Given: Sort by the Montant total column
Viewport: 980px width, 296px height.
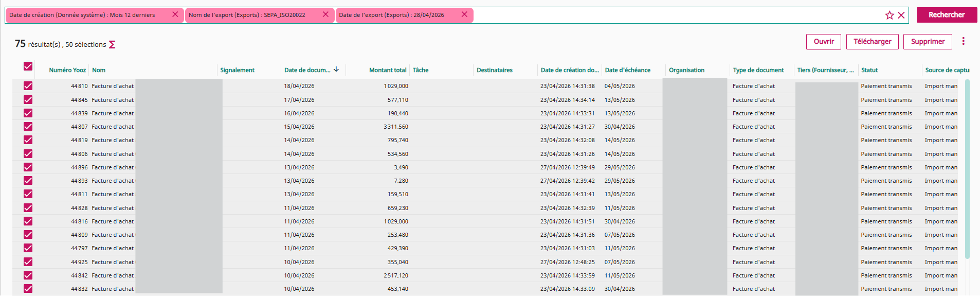Looking at the screenshot, I should tap(387, 70).
